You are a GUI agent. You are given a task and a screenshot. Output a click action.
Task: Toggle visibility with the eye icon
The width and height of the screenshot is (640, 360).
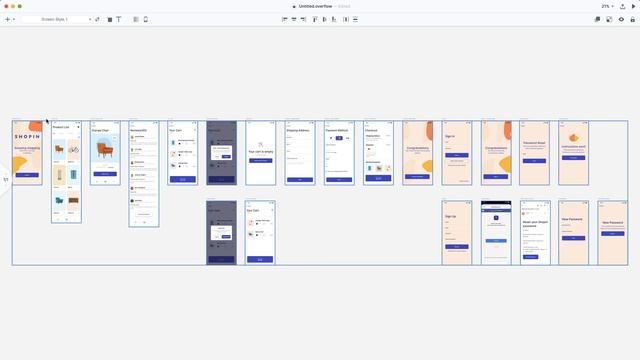621,19
